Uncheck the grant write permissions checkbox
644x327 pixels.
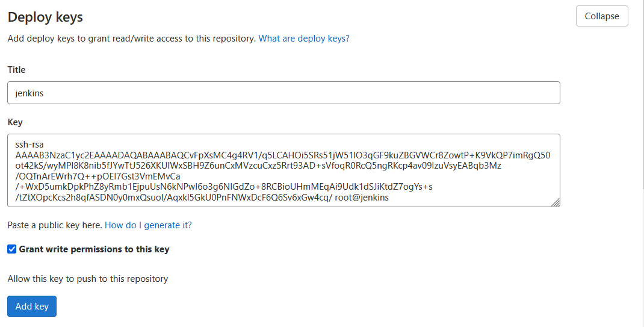[x=12, y=249]
